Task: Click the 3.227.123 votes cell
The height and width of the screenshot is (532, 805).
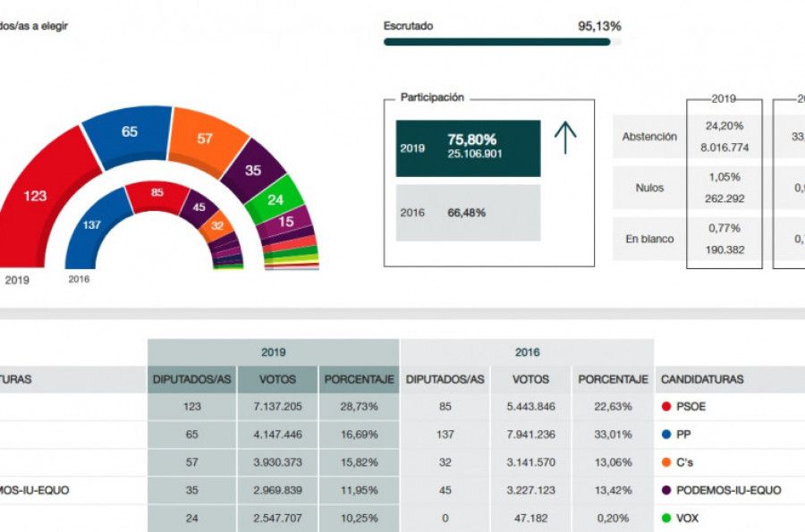Action: click(530, 490)
